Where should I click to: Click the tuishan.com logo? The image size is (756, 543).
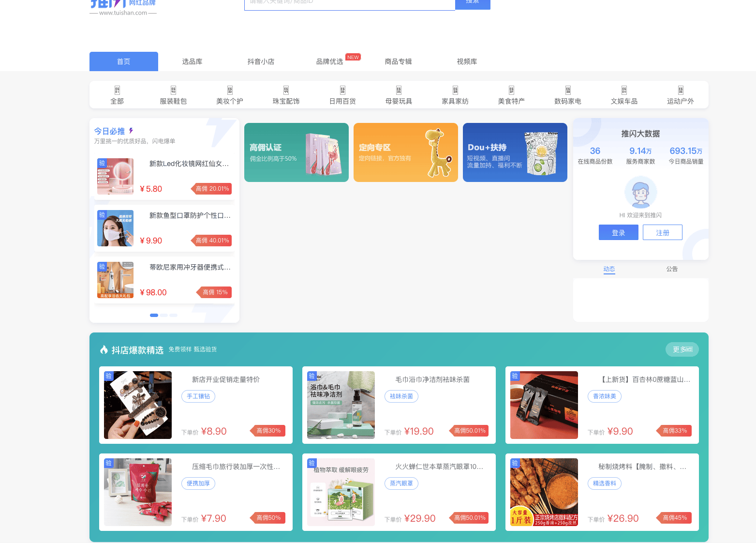123,8
